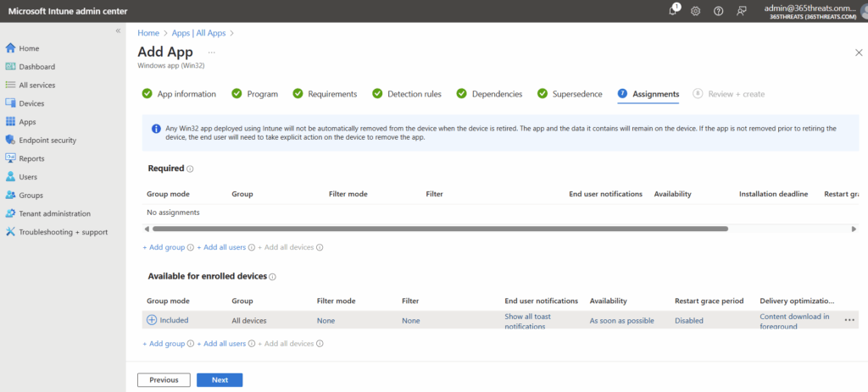Click the Installation deadline column header
Image resolution: width=868 pixels, height=392 pixels.
pyautogui.click(x=773, y=194)
